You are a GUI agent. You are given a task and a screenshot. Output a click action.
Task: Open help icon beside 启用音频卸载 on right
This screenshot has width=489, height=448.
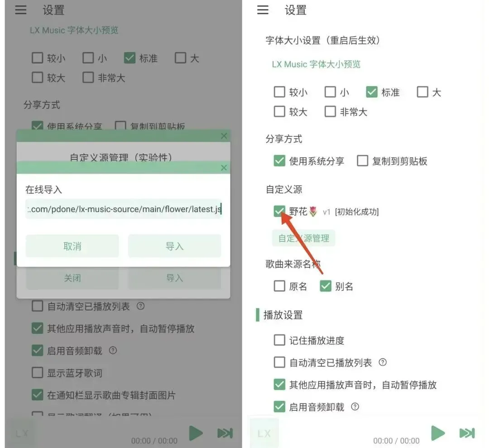pos(355,406)
